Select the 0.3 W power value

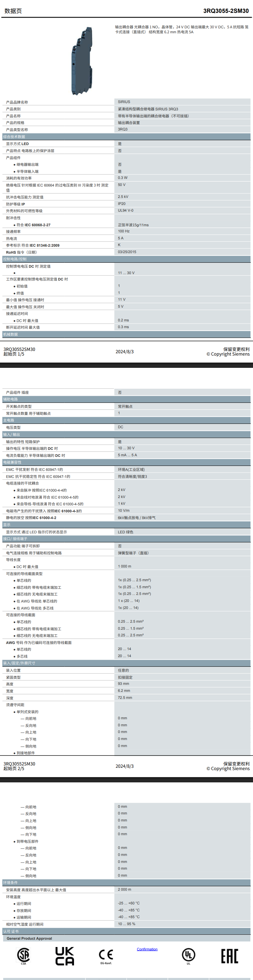coord(123,178)
